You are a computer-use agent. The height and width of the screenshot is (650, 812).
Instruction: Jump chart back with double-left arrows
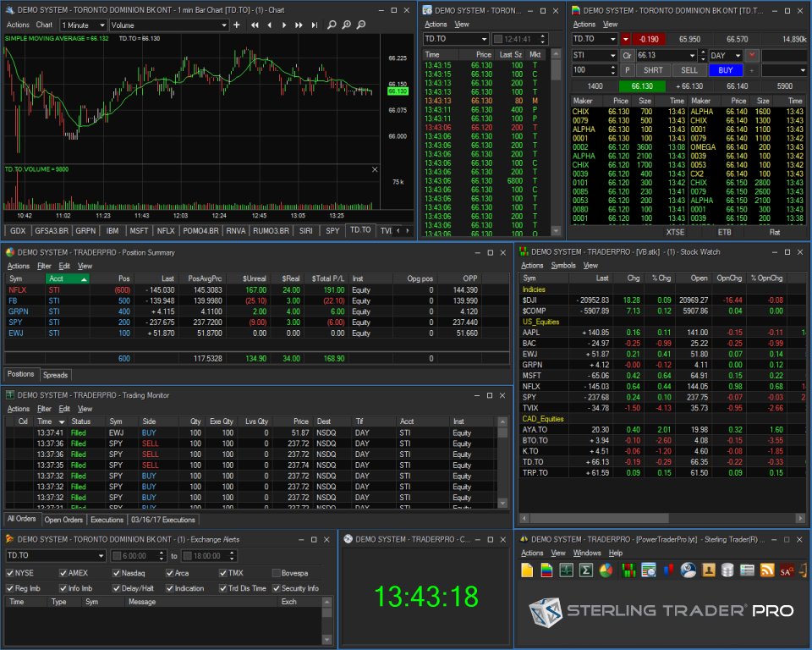point(255,25)
